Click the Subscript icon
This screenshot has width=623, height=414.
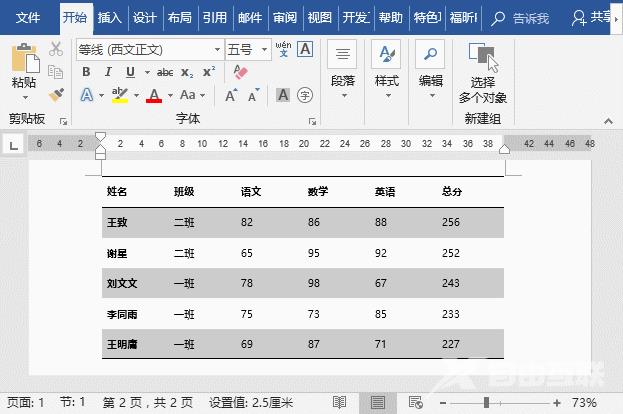pyautogui.click(x=188, y=72)
